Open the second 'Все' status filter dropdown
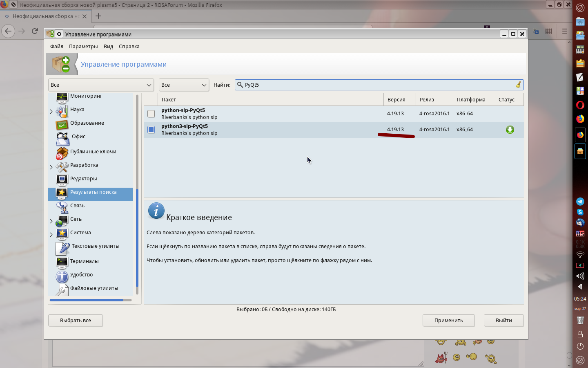This screenshot has width=588, height=368. click(184, 85)
